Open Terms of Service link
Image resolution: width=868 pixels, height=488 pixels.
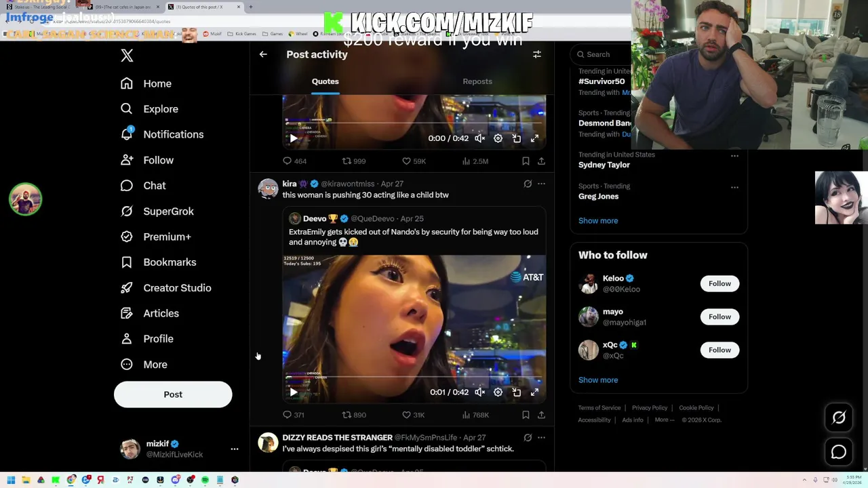click(x=599, y=408)
